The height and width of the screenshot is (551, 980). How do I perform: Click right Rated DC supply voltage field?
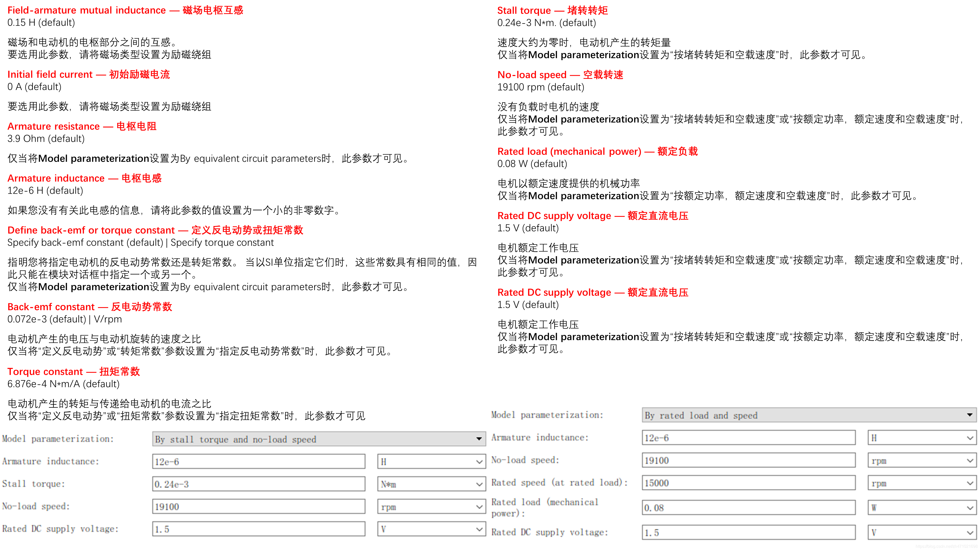748,532
